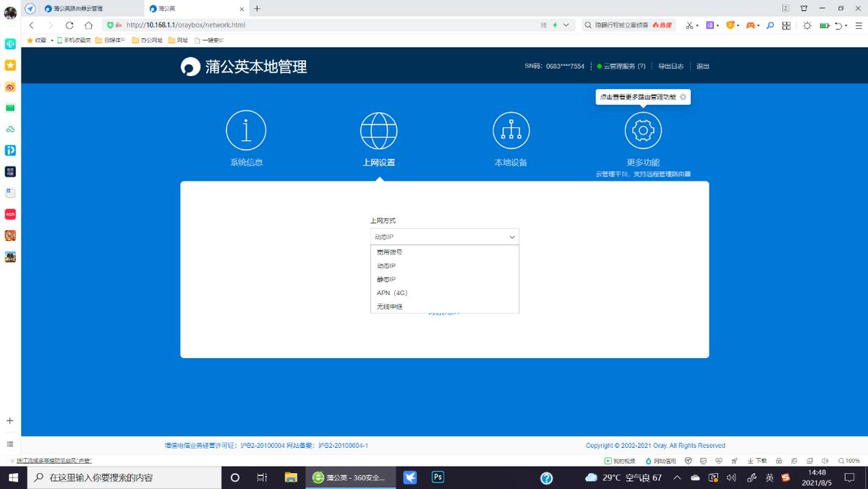Click 退出 to log out
Screen dimensions: 868x489
pos(702,66)
